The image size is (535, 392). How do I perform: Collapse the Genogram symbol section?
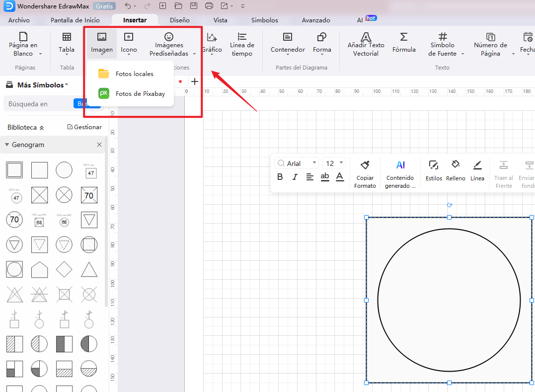click(7, 145)
